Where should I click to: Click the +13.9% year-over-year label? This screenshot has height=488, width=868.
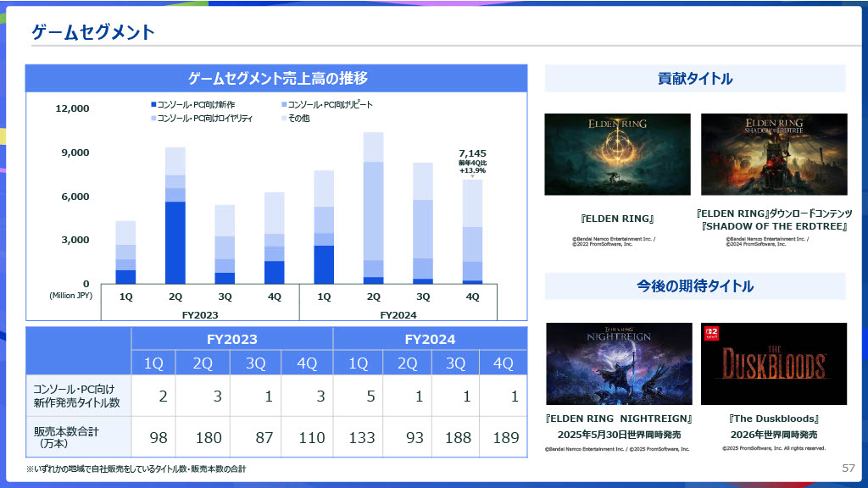click(472, 170)
